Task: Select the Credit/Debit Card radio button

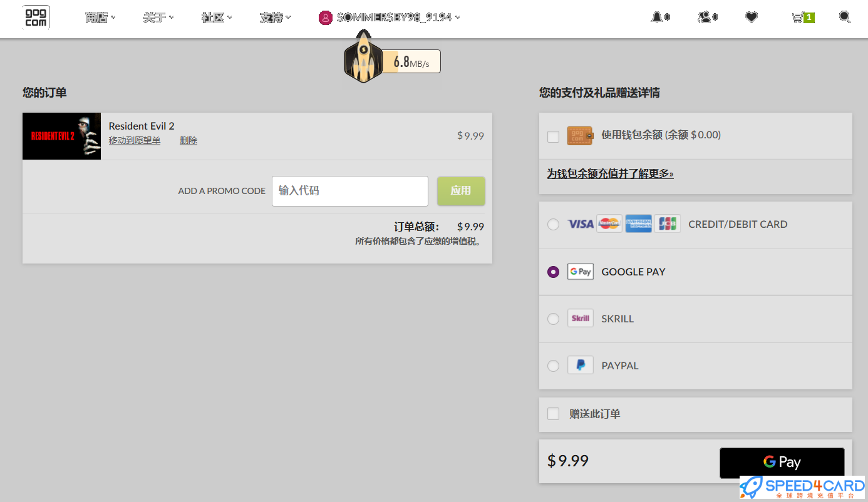Action: click(553, 224)
